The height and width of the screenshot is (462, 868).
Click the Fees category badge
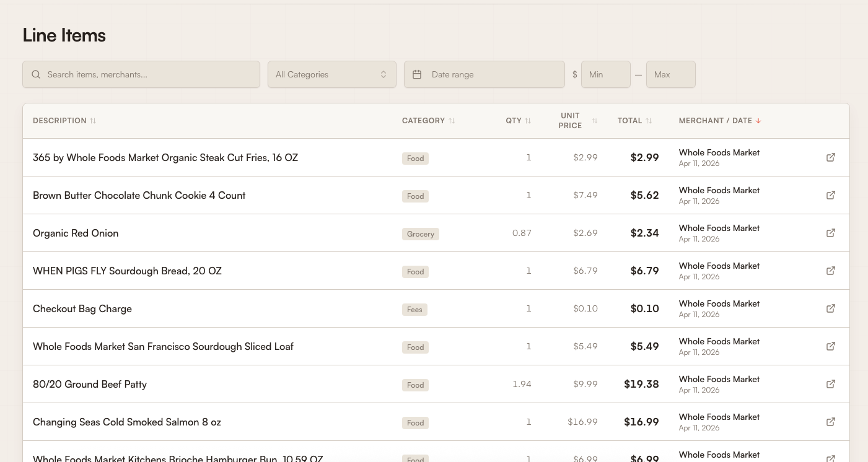[414, 310]
